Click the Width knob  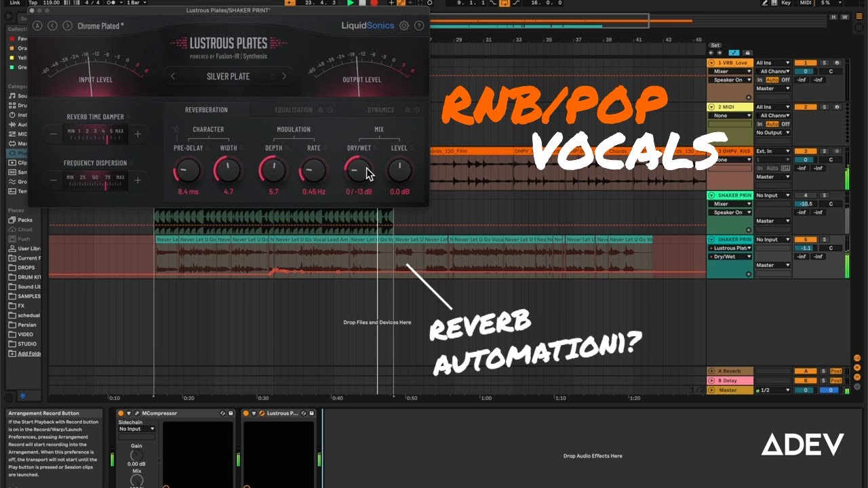pyautogui.click(x=228, y=170)
